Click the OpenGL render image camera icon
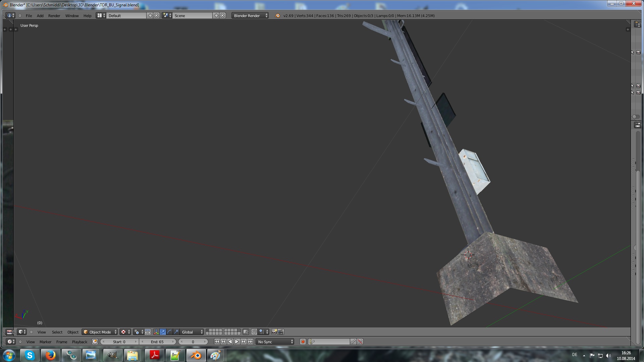644x362 pixels. pos(274,332)
